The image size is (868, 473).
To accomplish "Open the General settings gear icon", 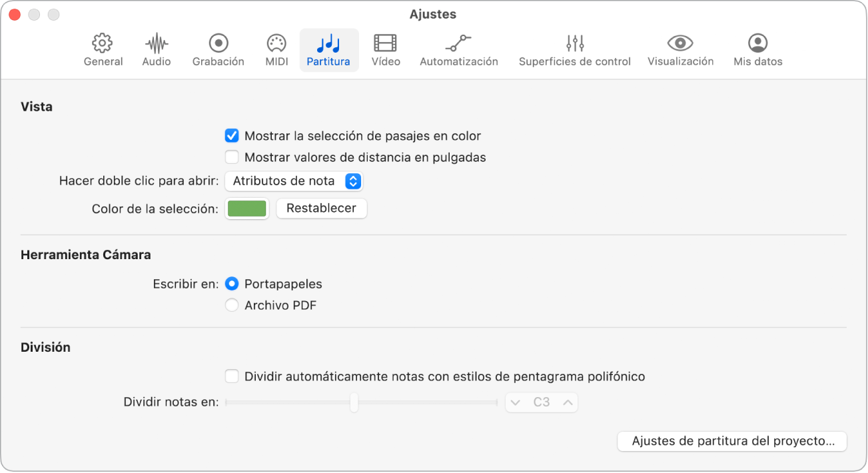I will (103, 44).
